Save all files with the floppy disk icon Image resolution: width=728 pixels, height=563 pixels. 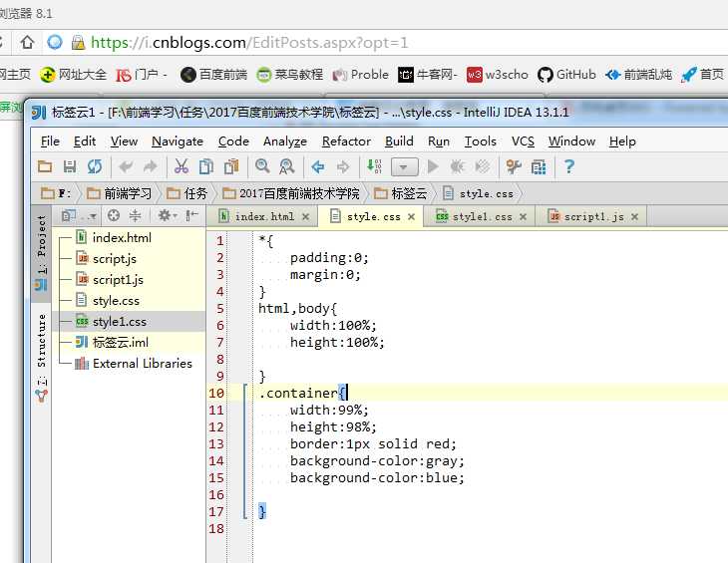[70, 166]
